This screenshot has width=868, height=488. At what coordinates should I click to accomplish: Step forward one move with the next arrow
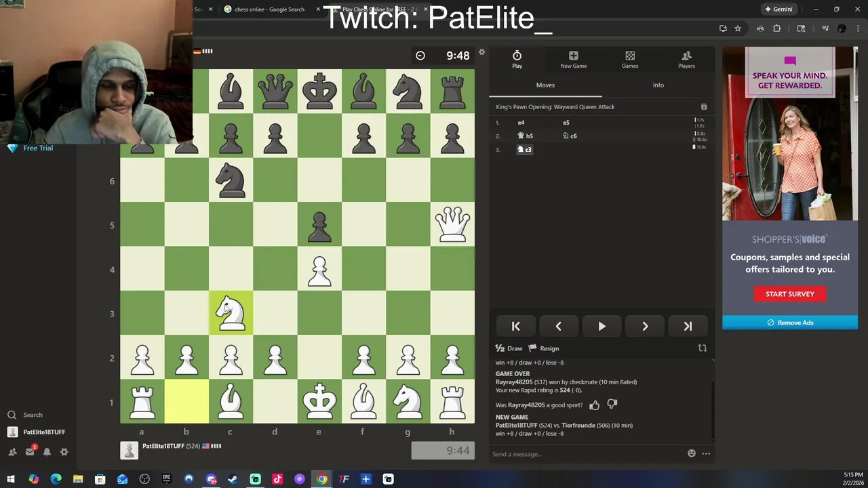pyautogui.click(x=645, y=326)
